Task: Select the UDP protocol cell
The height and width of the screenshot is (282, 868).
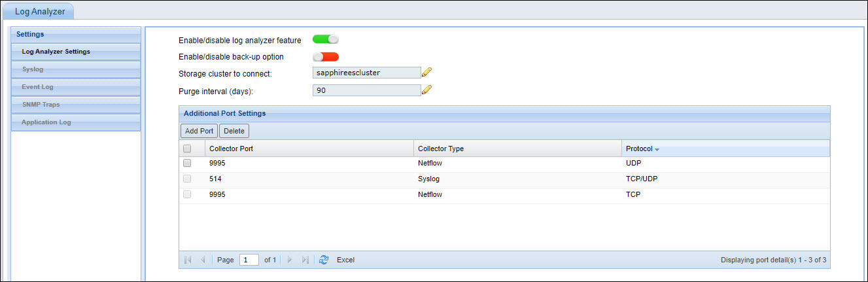Action: [x=726, y=162]
